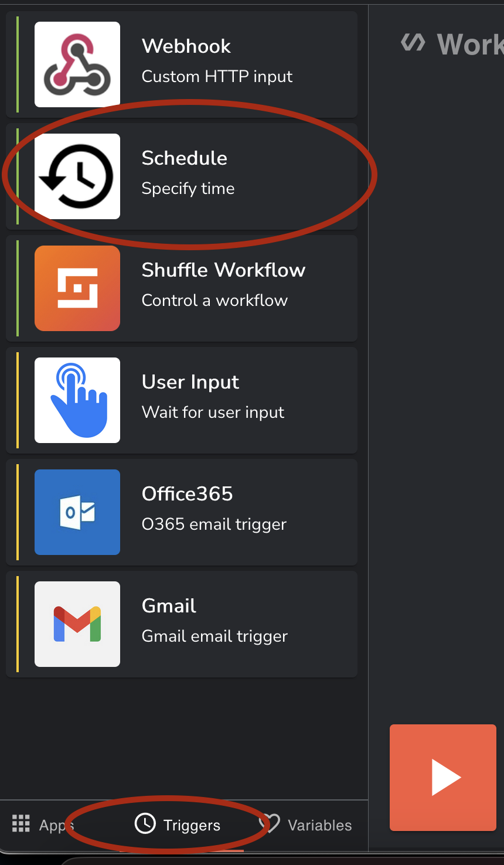
Task: Click the heart icon beside Variables
Action: pos(270,823)
